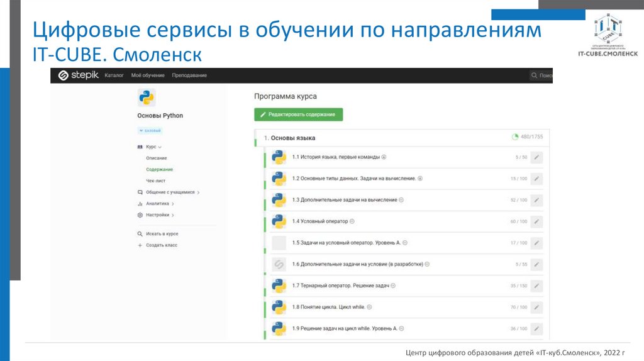Click the Python thumbnail of lesson 1.2
Viewport: 644px width, 361px height.
point(279,179)
